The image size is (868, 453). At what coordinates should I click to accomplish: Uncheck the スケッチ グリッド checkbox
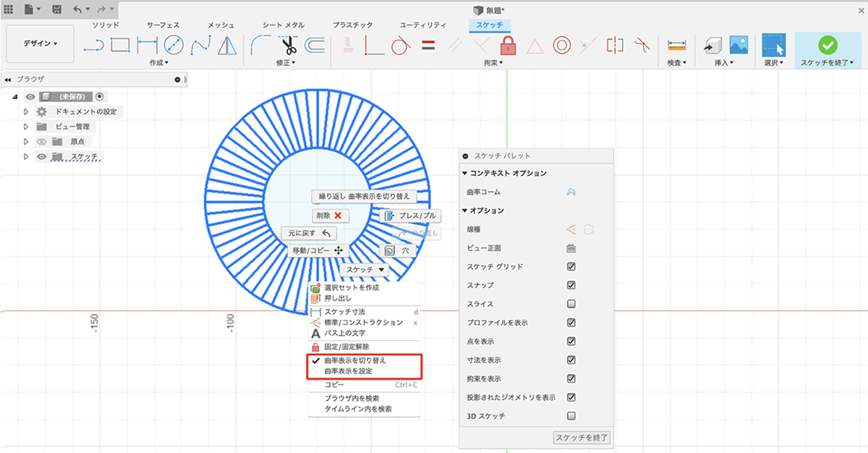571,267
